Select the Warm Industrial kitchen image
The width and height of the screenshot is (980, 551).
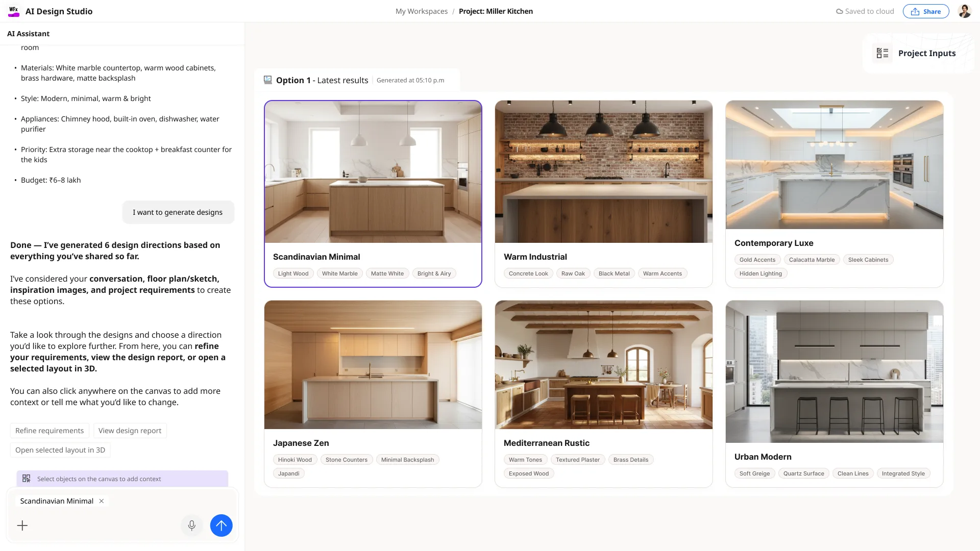point(604,172)
